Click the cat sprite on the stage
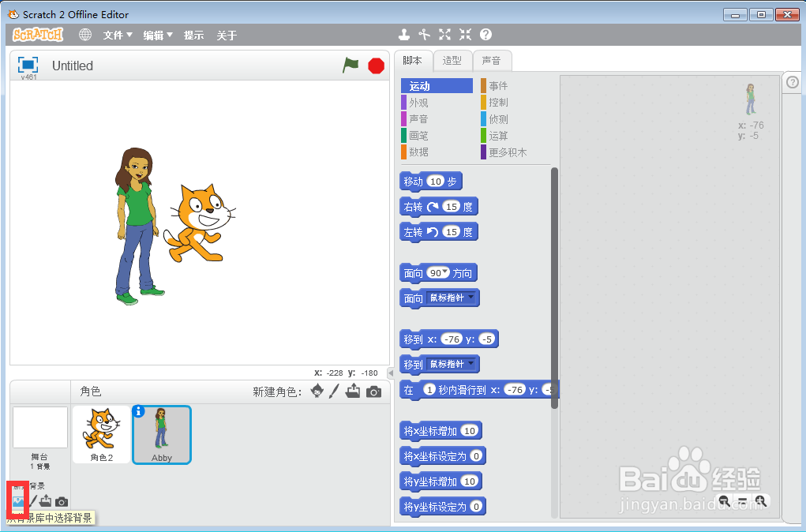Viewport: 806px width, 532px height. 201,223
